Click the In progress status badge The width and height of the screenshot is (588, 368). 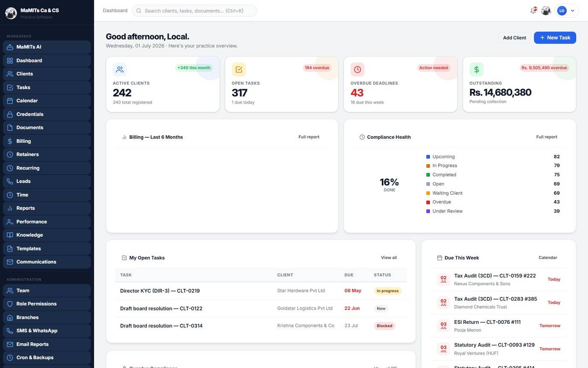(388, 291)
